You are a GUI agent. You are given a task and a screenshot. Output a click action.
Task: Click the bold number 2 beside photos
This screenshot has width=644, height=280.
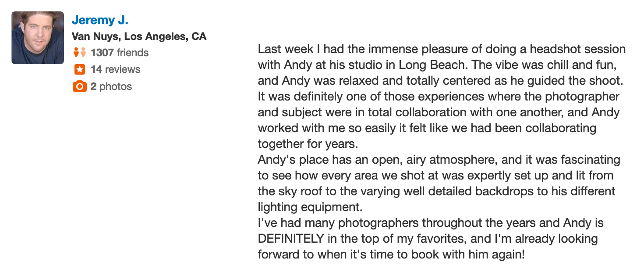(x=94, y=86)
